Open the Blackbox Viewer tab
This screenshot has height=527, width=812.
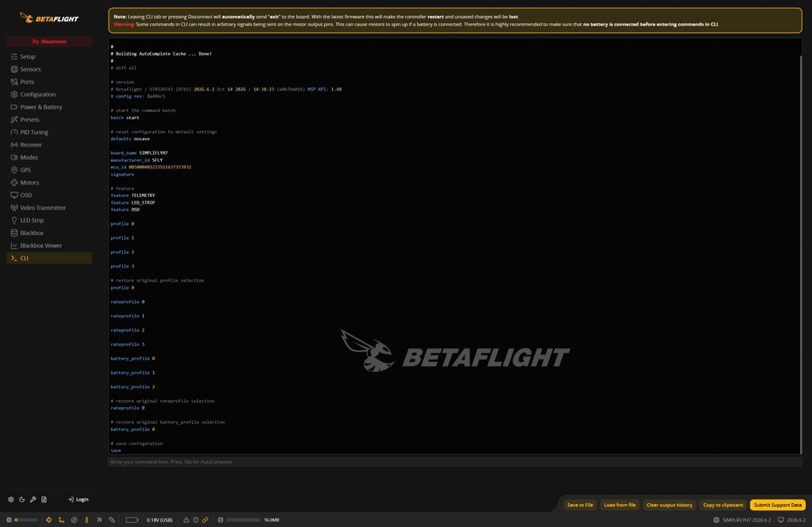49,245
